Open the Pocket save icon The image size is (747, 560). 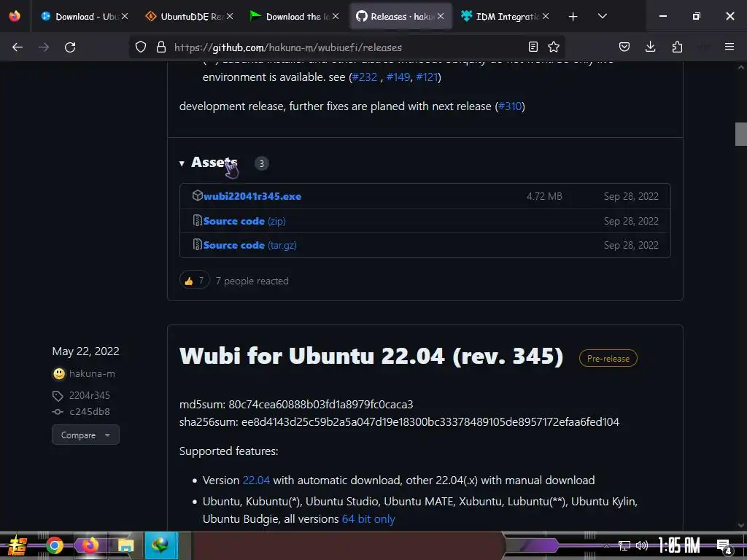click(x=624, y=47)
